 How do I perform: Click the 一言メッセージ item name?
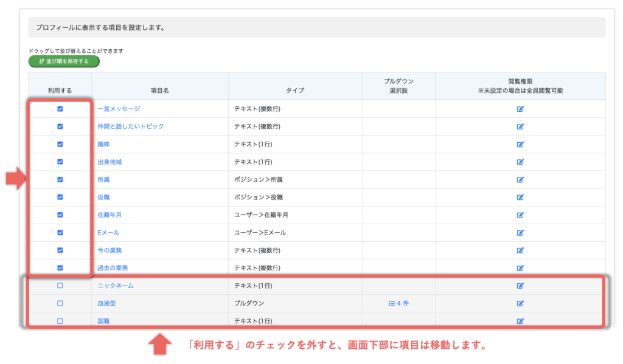tap(119, 109)
